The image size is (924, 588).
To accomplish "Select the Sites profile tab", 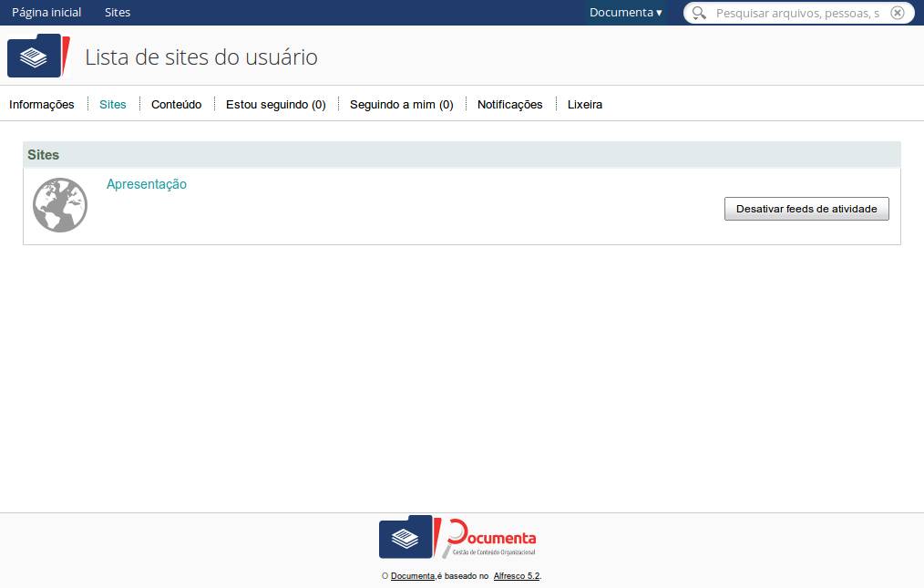I will (113, 105).
